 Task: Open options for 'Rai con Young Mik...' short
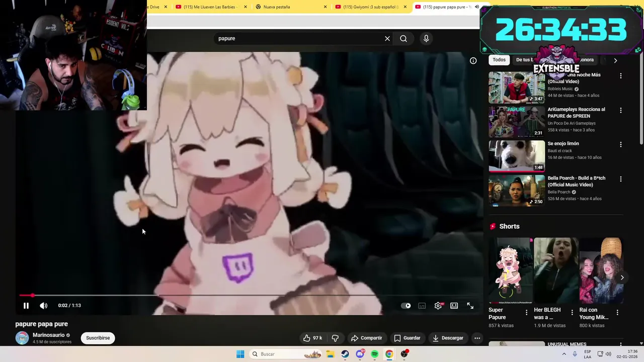coord(617,312)
